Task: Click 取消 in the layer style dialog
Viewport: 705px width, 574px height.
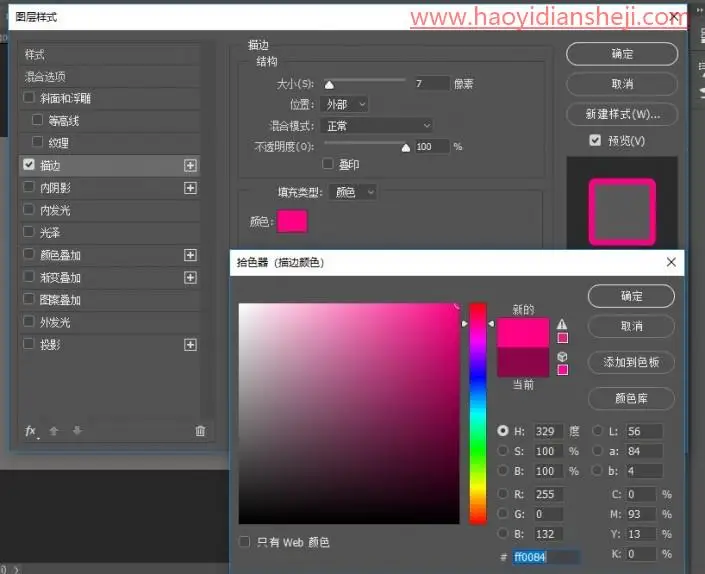Action: point(622,84)
